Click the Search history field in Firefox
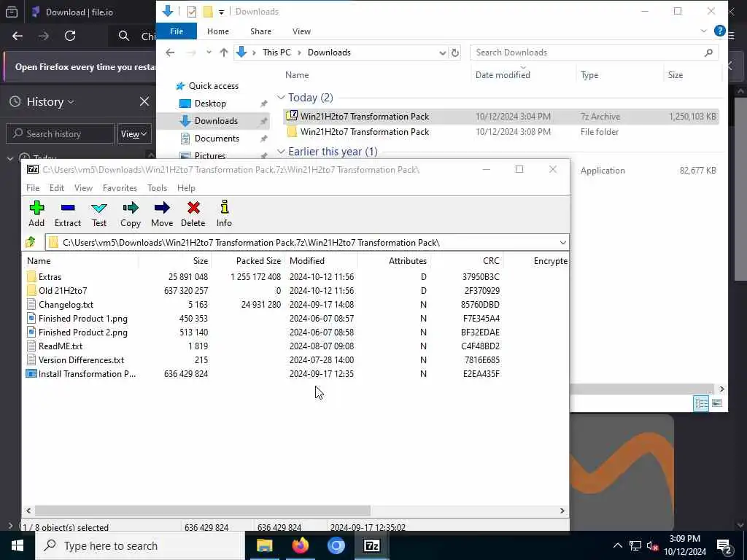The width and height of the screenshot is (747, 560). 60,134
